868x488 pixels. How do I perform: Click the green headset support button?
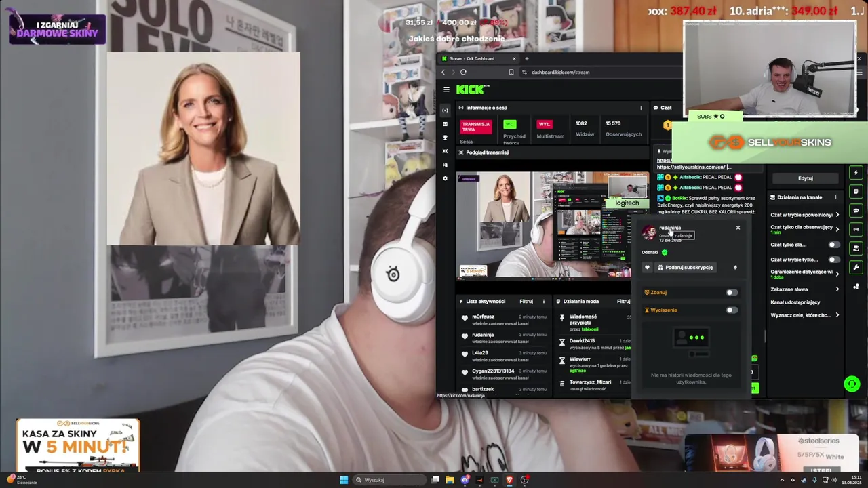coord(852,384)
